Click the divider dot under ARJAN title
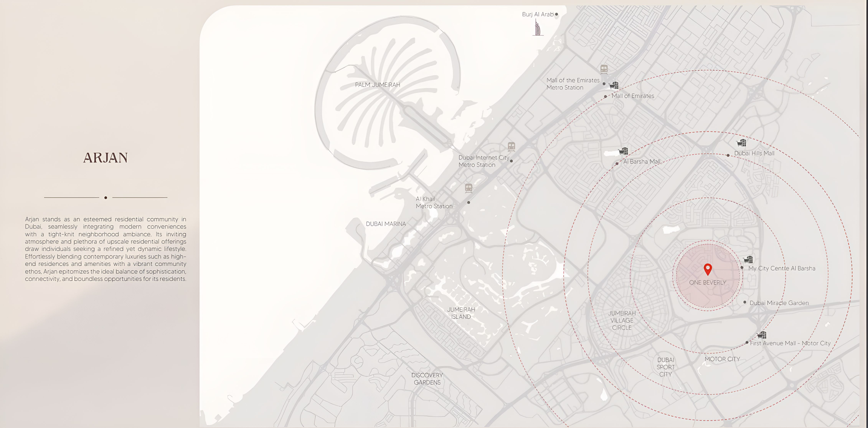 pyautogui.click(x=106, y=198)
